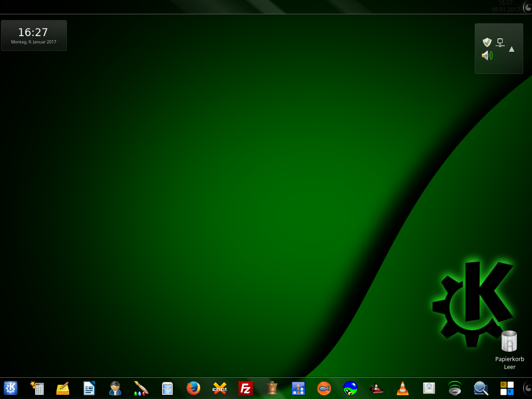Image resolution: width=532 pixels, height=399 pixels.
Task: Open the network connection tray icon
Action: [x=500, y=42]
